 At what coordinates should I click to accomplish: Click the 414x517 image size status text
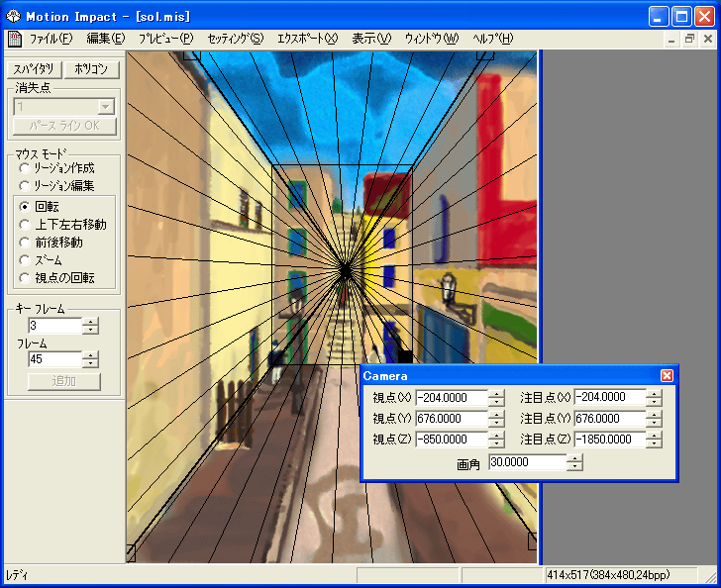point(608,575)
